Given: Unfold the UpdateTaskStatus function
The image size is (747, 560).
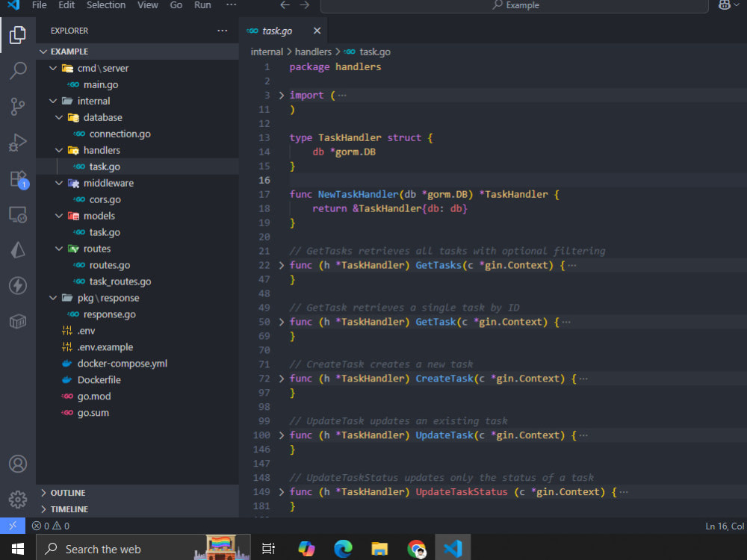Looking at the screenshot, I should pyautogui.click(x=282, y=492).
